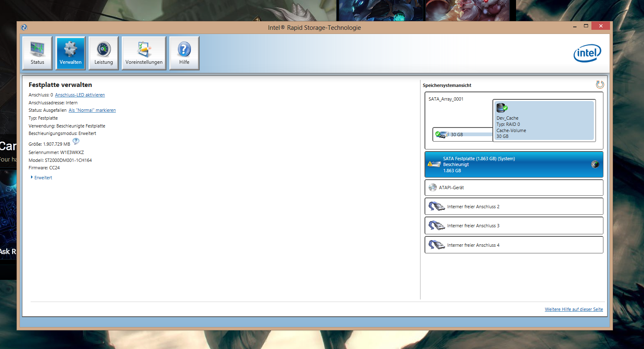Open the Hilfe help page
This screenshot has width=644, height=349.
pyautogui.click(x=184, y=53)
